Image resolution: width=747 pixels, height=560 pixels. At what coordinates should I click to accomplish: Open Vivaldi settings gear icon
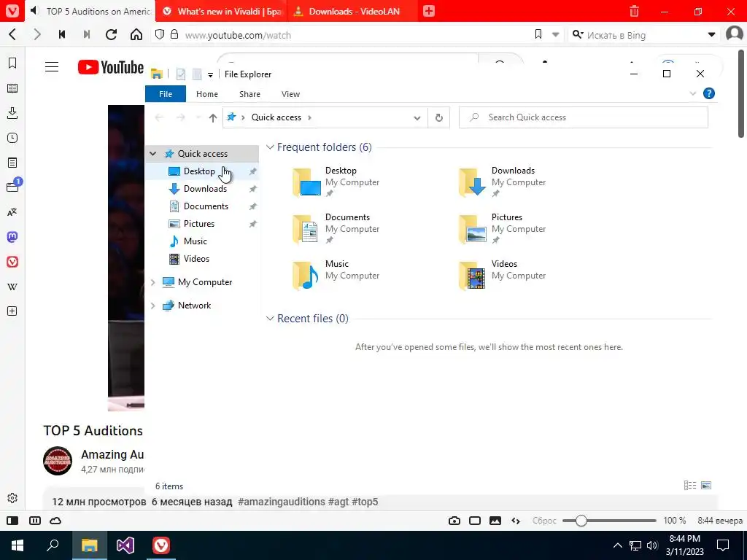[x=12, y=498]
